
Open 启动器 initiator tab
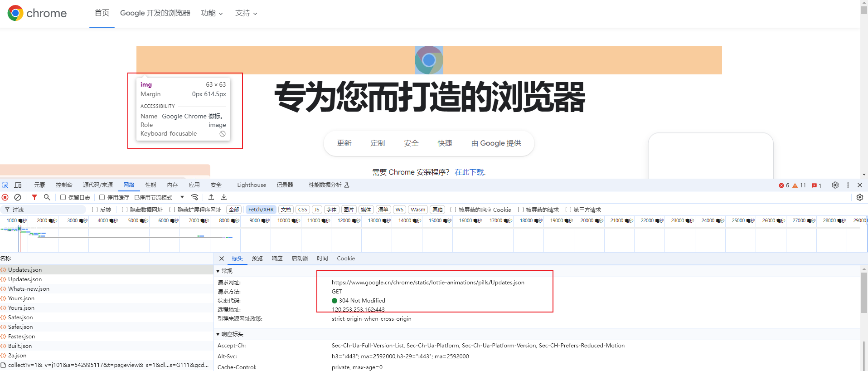[x=300, y=259]
